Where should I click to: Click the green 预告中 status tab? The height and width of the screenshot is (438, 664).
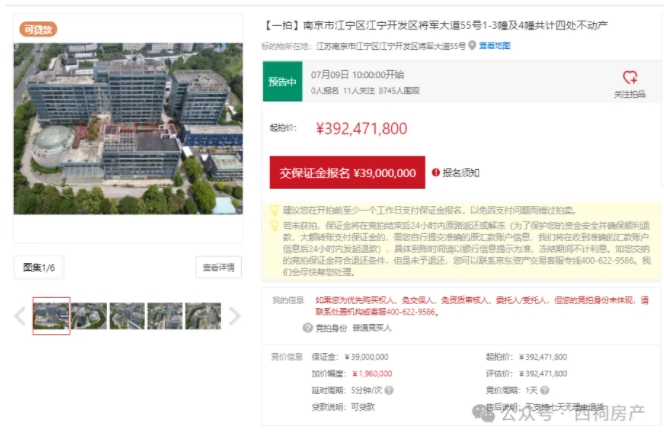click(x=282, y=82)
